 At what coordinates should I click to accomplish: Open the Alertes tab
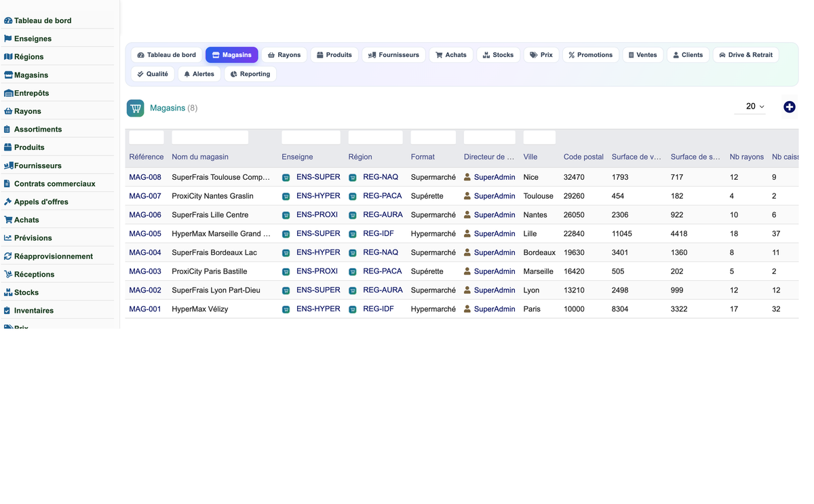[x=199, y=74]
